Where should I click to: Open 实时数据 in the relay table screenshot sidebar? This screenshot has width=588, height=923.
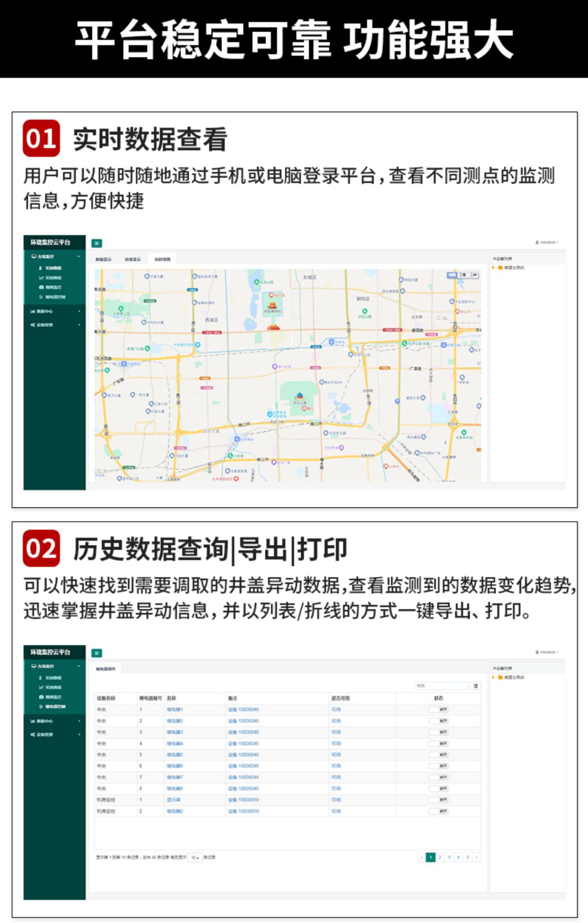coord(50,678)
